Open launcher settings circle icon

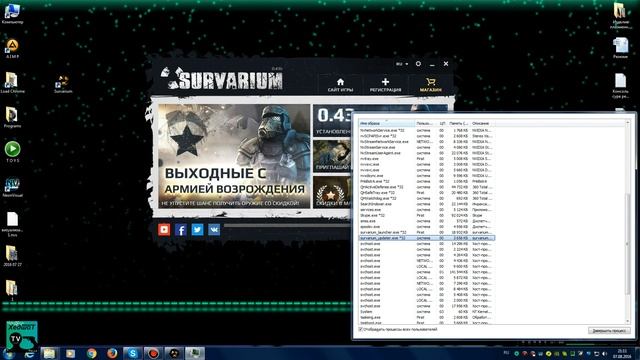coord(418,64)
